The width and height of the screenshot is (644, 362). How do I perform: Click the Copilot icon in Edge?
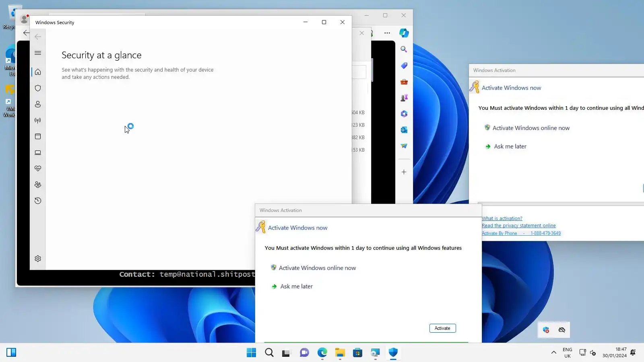[x=404, y=33]
